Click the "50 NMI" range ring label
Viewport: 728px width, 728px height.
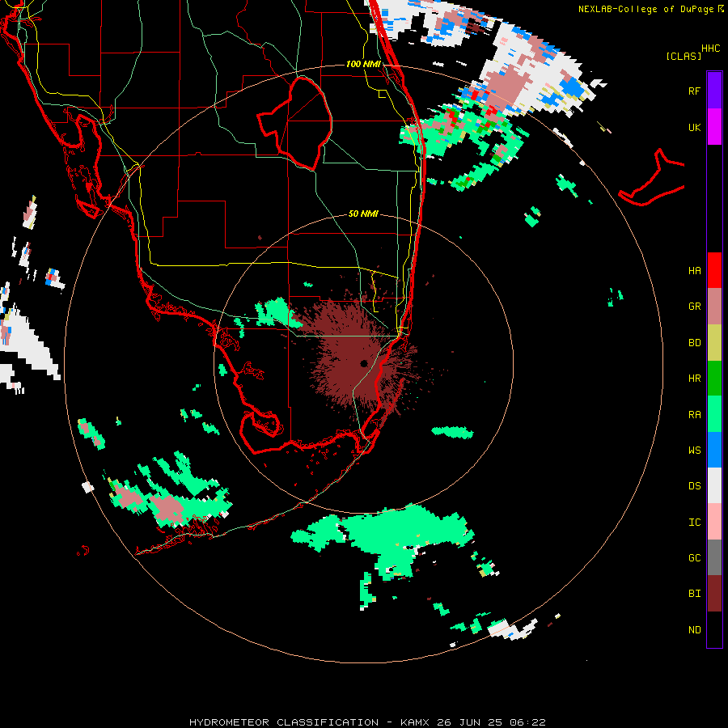click(363, 214)
